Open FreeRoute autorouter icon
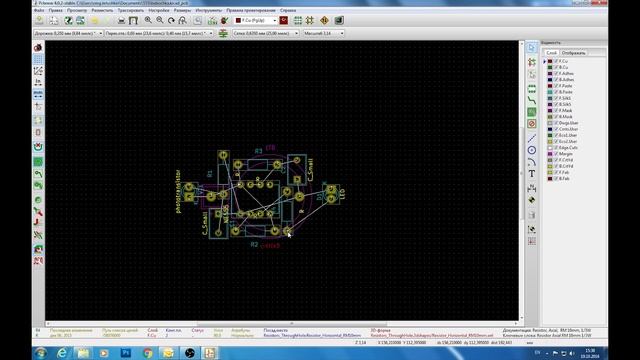The image size is (640, 360). [324, 20]
